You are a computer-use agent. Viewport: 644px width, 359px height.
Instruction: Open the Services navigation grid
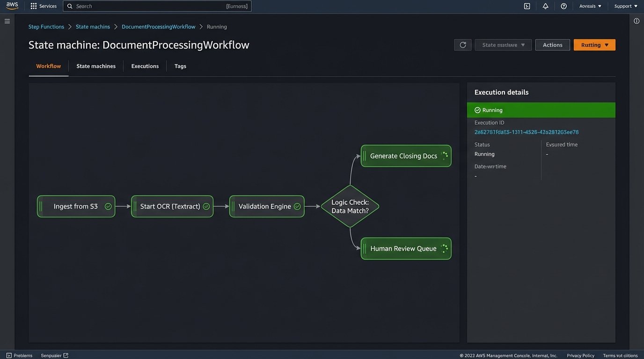click(44, 6)
